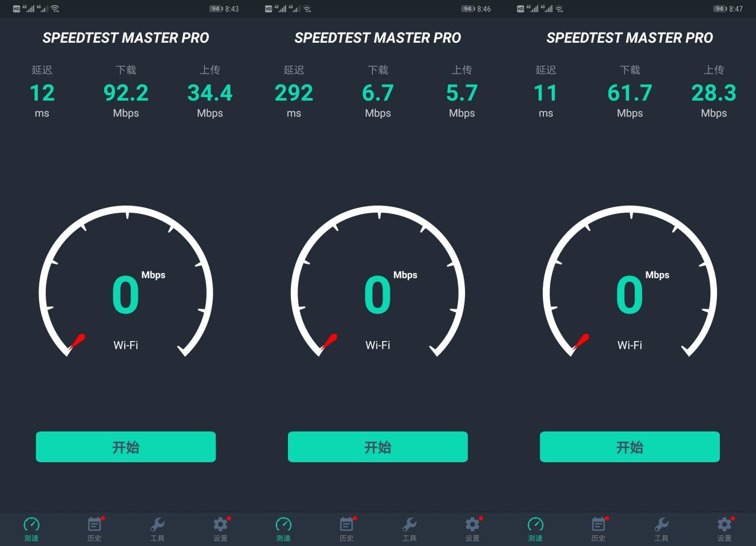Viewport: 756px width, 546px height.
Task: Tap the 开始 button in the 8:46 screen
Action: click(x=378, y=447)
